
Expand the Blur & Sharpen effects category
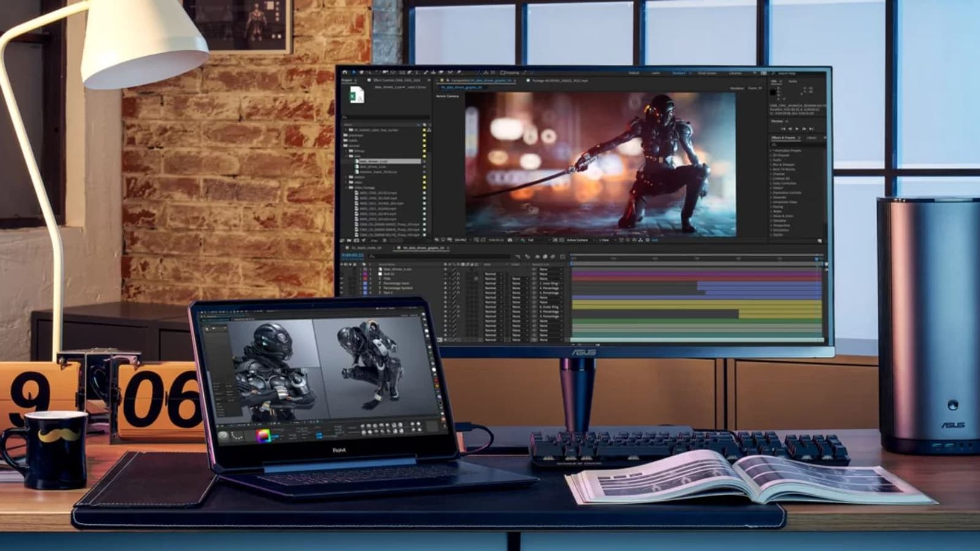[x=771, y=165]
